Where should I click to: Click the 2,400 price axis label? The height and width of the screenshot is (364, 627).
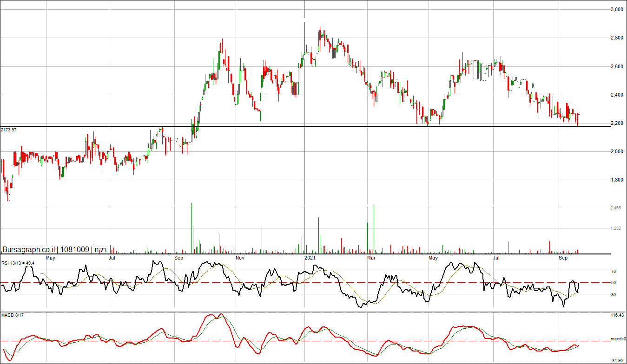pos(616,95)
